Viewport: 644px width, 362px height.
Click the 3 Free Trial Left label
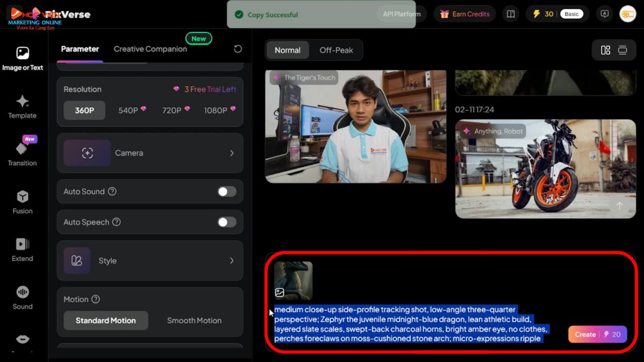[205, 89]
